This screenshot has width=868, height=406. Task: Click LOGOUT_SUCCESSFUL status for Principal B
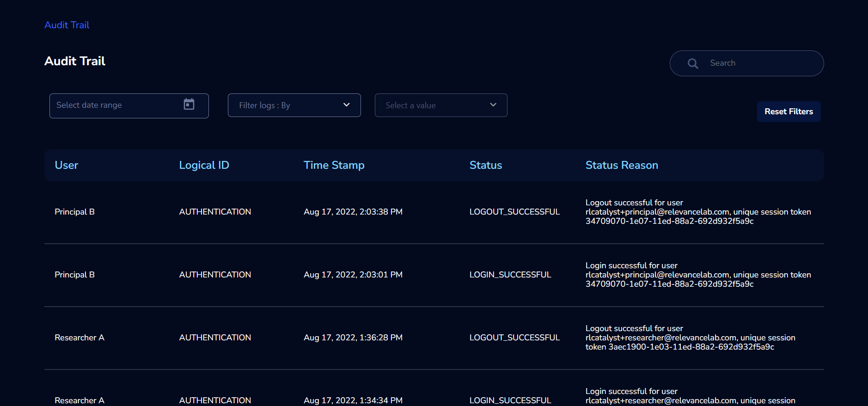[514, 212]
